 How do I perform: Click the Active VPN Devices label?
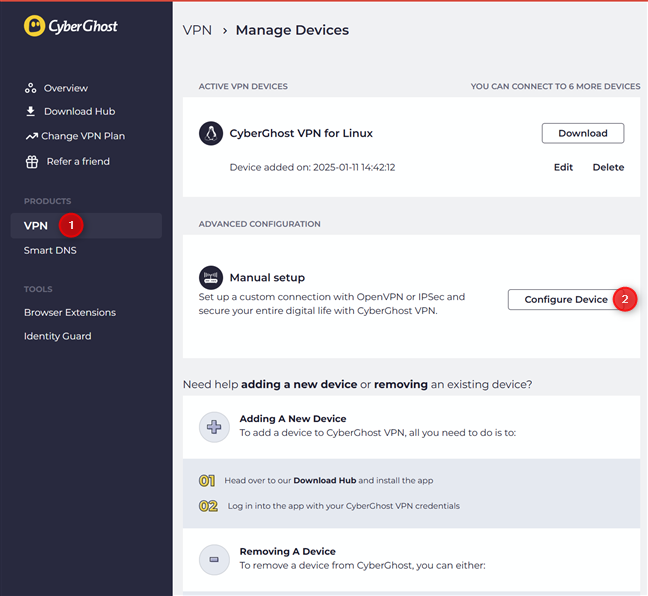(x=243, y=86)
